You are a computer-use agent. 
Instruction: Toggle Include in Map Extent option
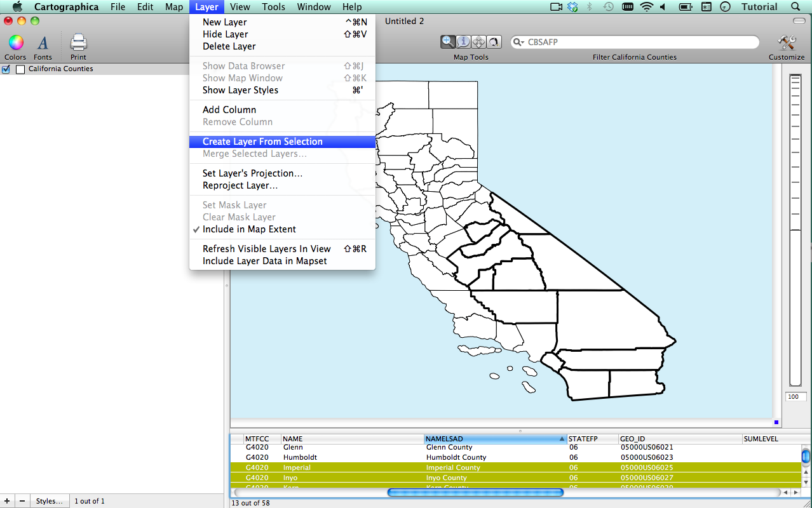coord(249,229)
